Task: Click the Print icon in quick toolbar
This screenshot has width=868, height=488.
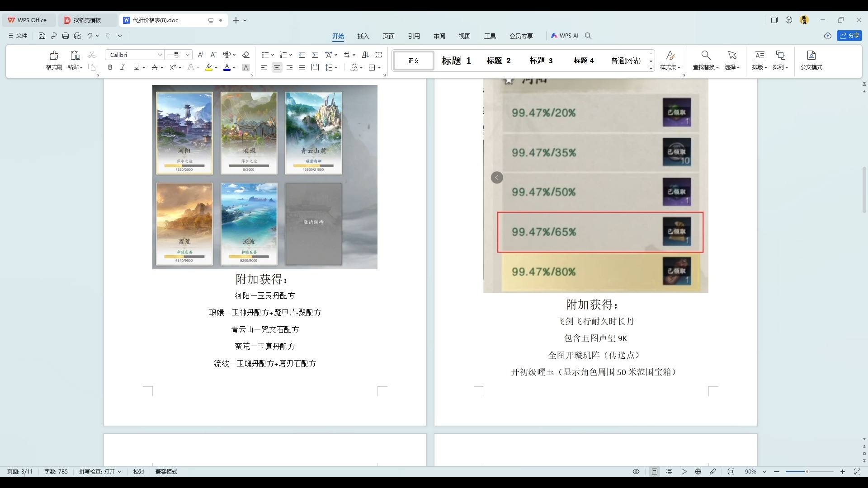Action: click(66, 36)
